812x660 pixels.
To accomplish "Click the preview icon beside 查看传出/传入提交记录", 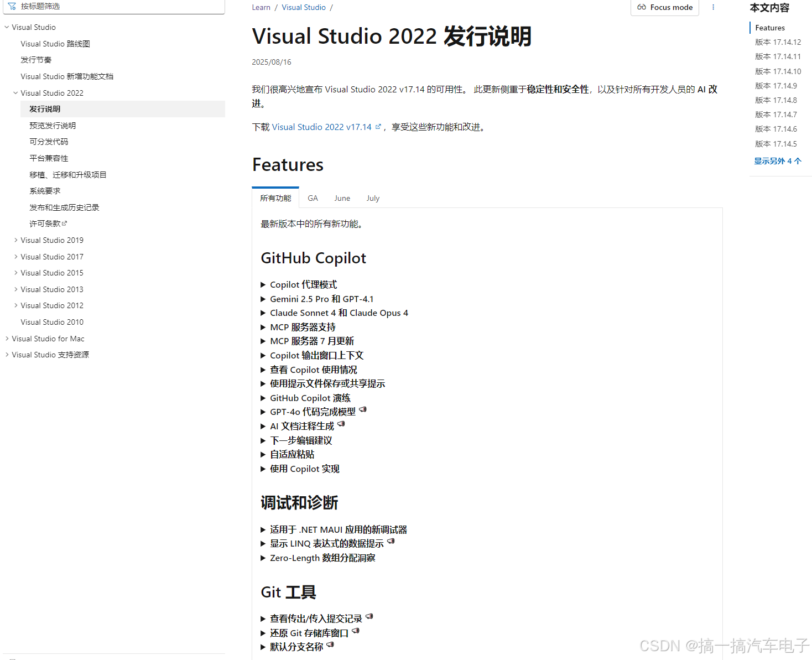I will (369, 616).
